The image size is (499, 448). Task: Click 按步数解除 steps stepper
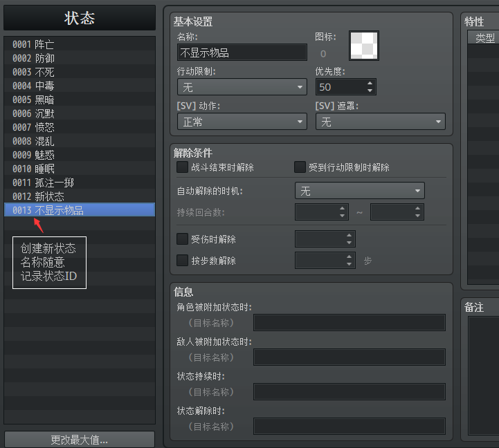pyautogui.click(x=325, y=260)
